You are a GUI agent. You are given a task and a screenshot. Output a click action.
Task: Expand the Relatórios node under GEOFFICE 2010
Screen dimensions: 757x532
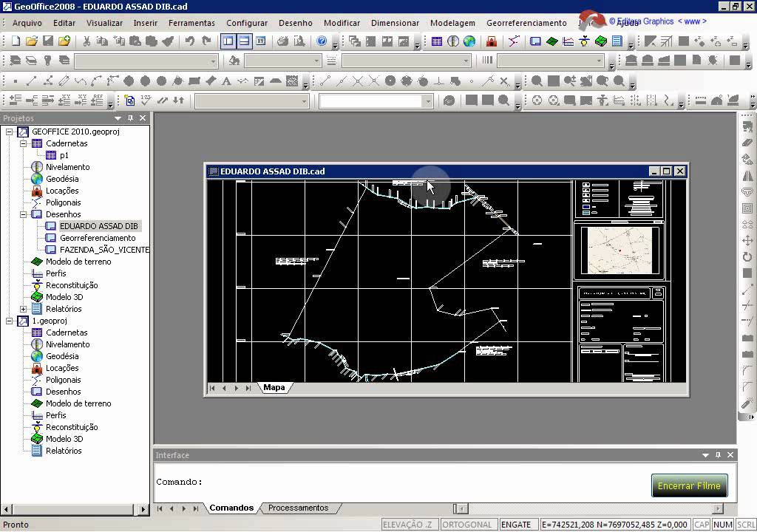click(23, 309)
